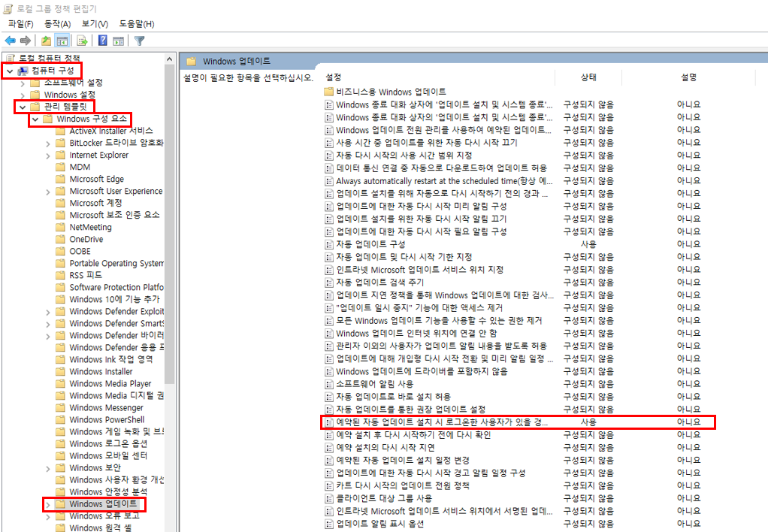768x532 pixels.
Task: Select the Windows Media Player folder
Action: click(110, 383)
